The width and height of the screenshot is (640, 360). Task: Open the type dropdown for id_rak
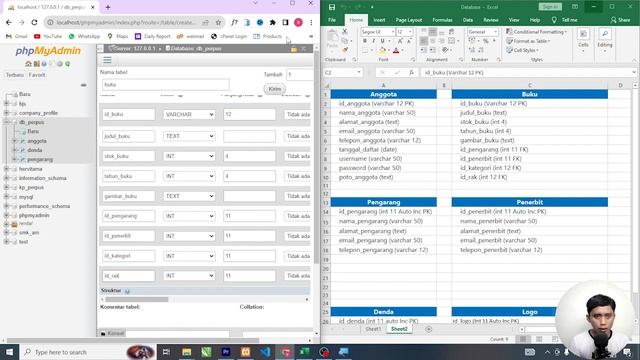point(189,276)
